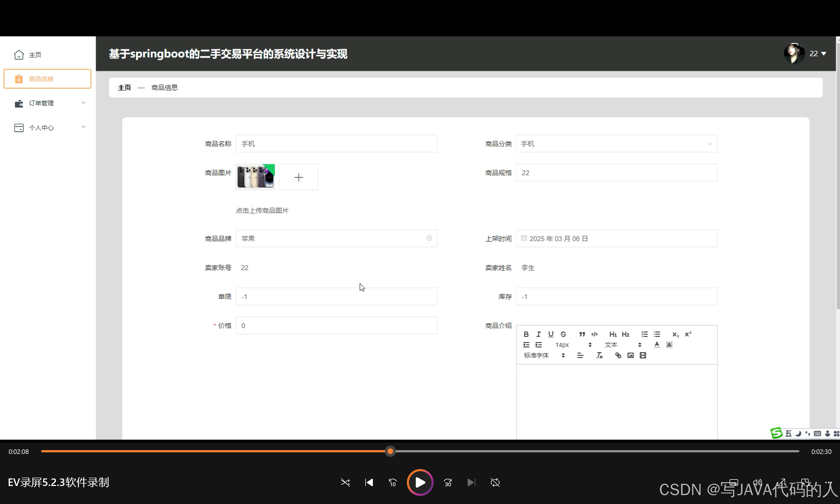The width and height of the screenshot is (840, 504).
Task: Apply italic formatting in editor toolbar
Action: tap(538, 334)
